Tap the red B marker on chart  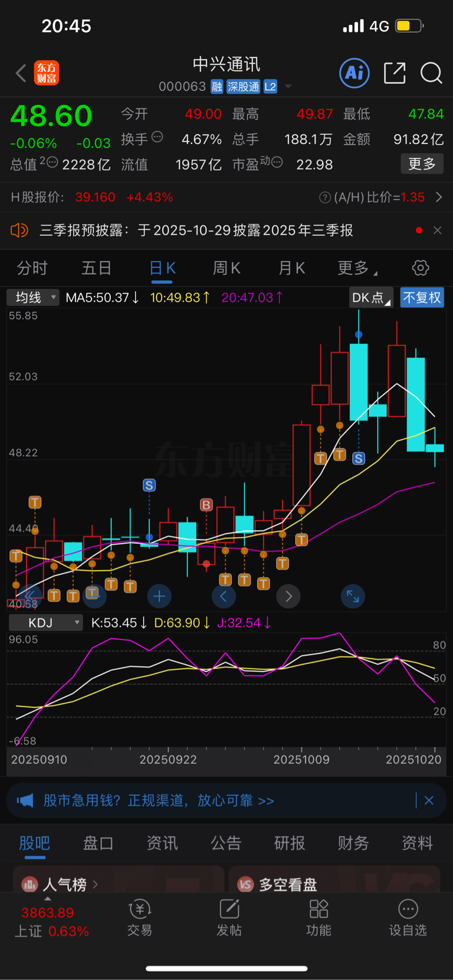[206, 505]
